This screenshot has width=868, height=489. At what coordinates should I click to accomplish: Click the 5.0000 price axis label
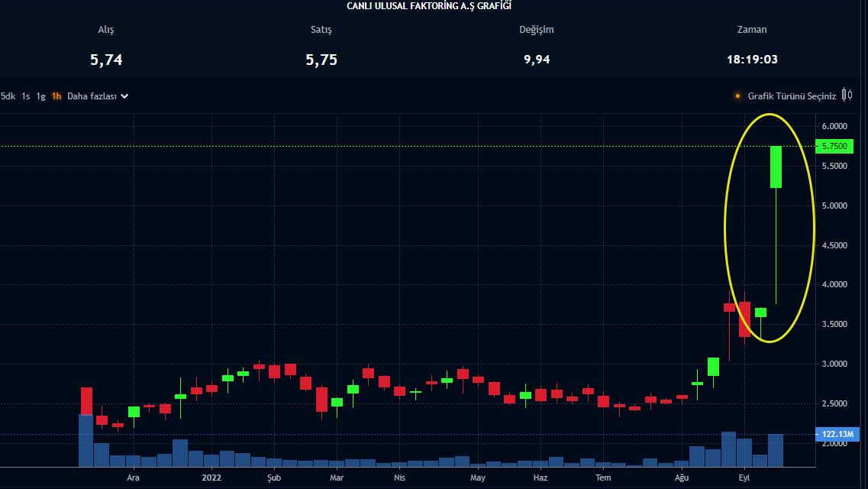pyautogui.click(x=834, y=206)
